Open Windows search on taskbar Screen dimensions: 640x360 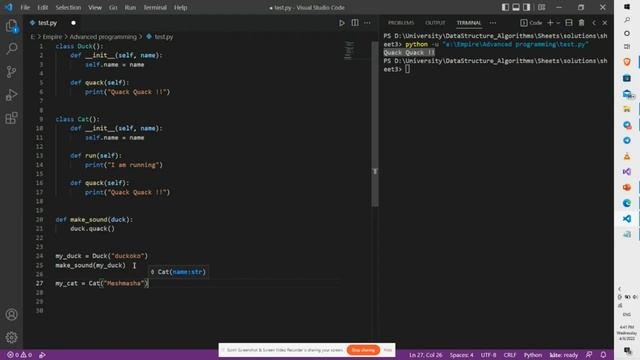[627, 20]
